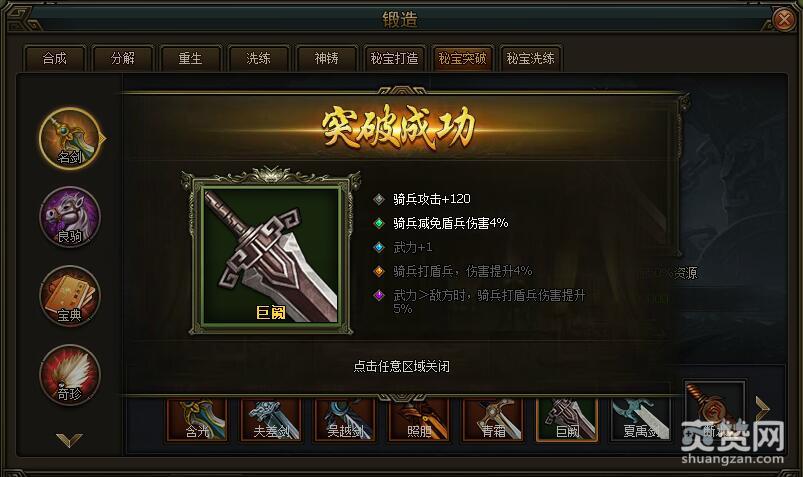Open the 秘宝打造 tab
The height and width of the screenshot is (477, 803).
coord(394,58)
